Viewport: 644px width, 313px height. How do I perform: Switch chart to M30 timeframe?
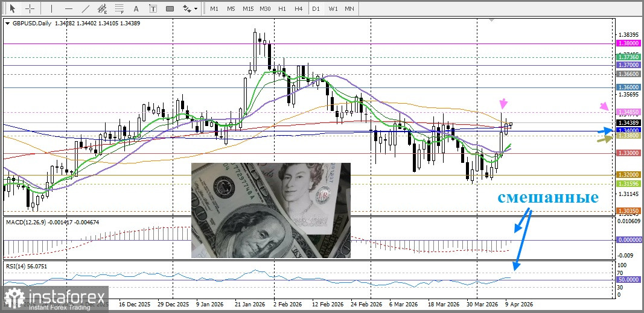click(x=265, y=8)
